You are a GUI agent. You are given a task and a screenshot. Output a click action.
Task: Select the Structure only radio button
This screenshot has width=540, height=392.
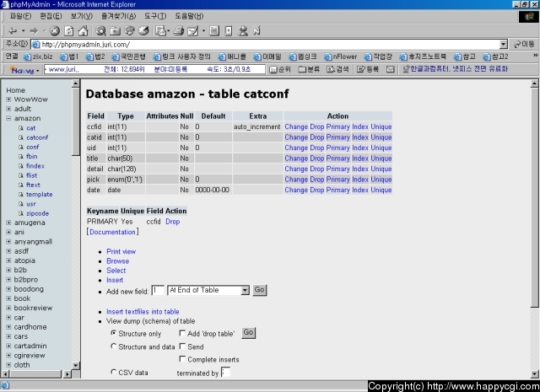point(113,333)
